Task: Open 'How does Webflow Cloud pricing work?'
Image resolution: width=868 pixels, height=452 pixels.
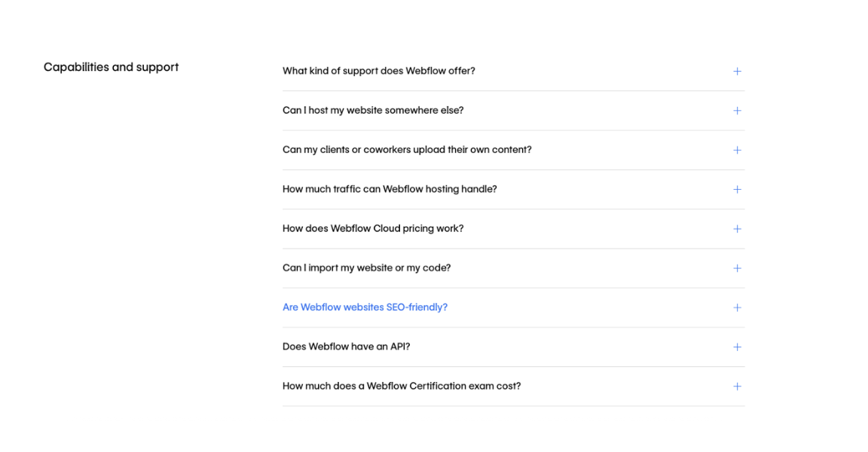Action: pyautogui.click(x=373, y=229)
